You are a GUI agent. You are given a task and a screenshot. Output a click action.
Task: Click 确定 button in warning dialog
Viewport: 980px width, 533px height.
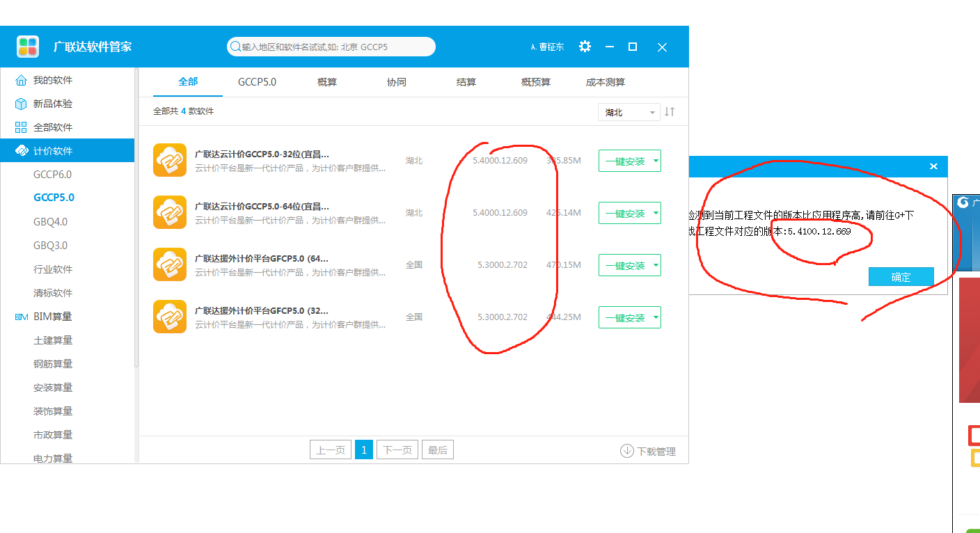coord(901,277)
